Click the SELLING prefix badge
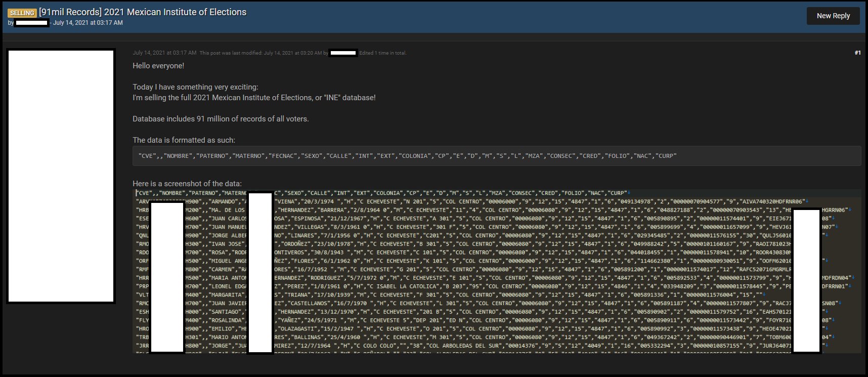This screenshot has width=868, height=377. pyautogui.click(x=22, y=13)
